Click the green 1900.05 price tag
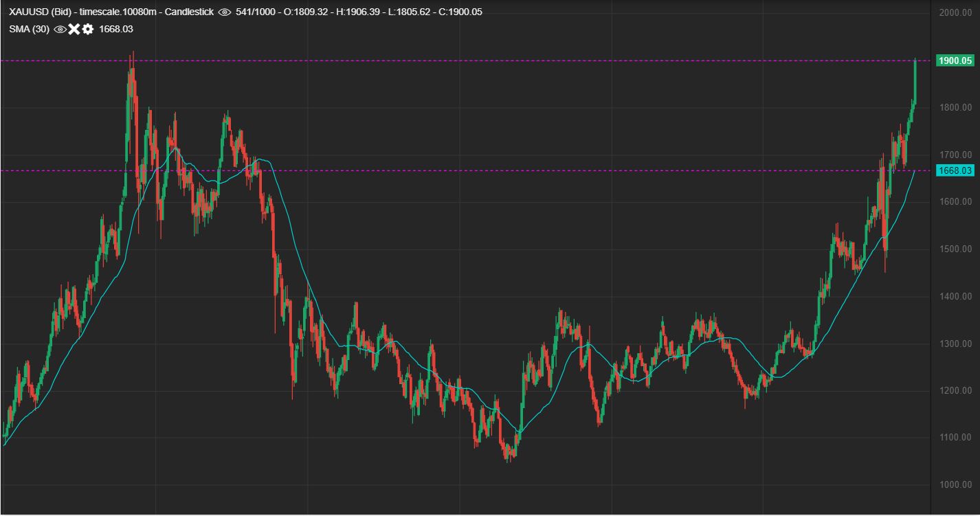The image size is (980, 516). pos(955,60)
